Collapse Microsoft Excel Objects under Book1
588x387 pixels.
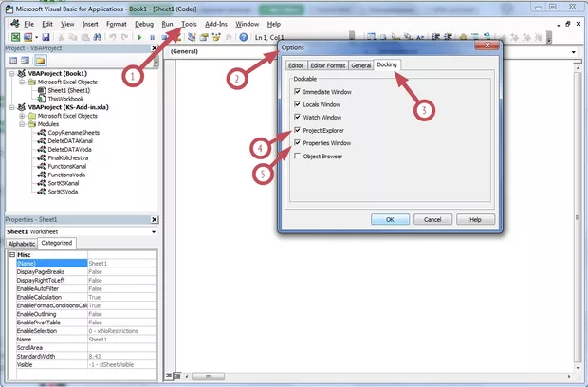point(22,82)
